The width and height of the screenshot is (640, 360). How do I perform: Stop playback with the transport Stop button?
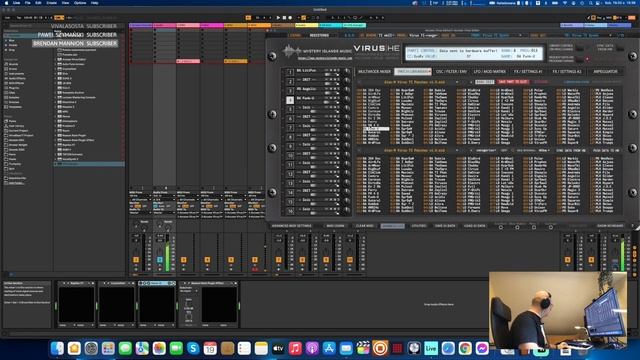click(x=284, y=18)
